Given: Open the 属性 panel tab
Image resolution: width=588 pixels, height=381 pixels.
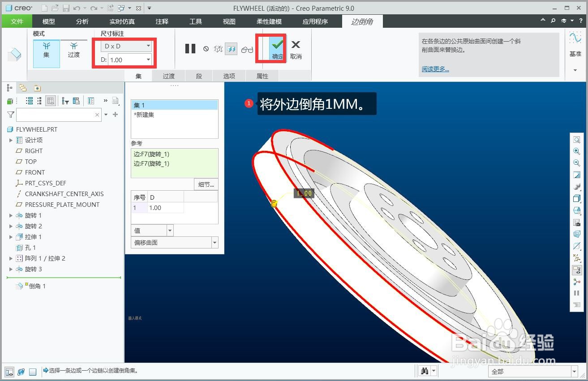Looking at the screenshot, I should tap(262, 76).
